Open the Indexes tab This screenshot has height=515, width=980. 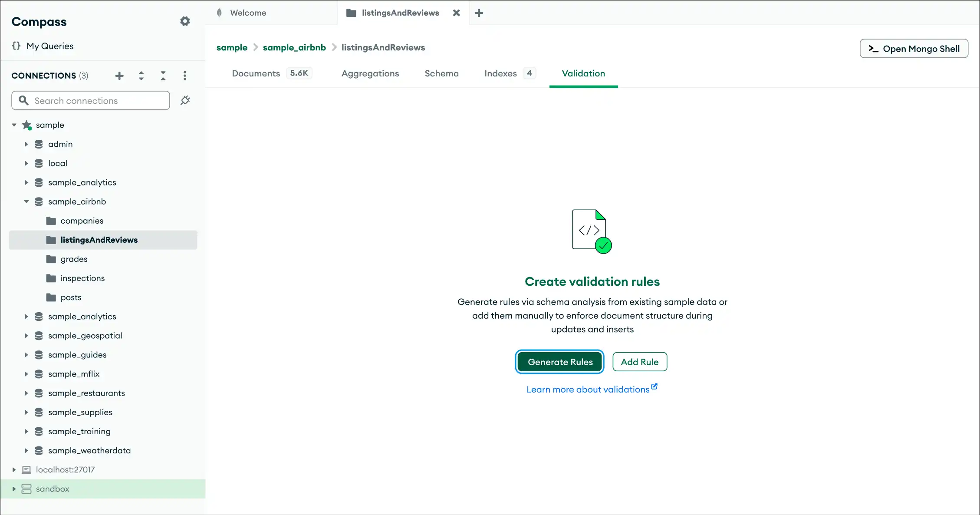[x=500, y=73]
